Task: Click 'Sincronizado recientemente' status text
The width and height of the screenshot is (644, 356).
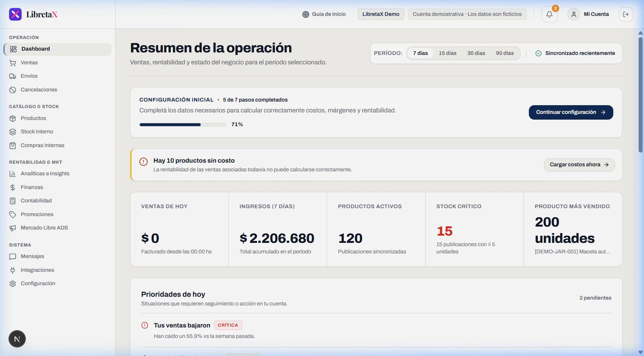Action: tap(580, 53)
